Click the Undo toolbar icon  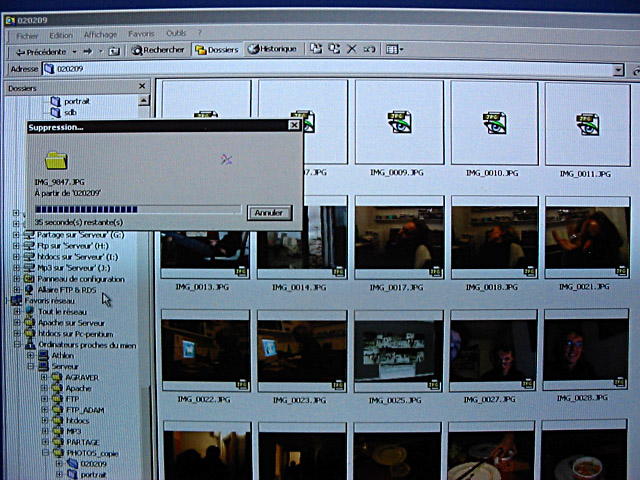[x=369, y=49]
